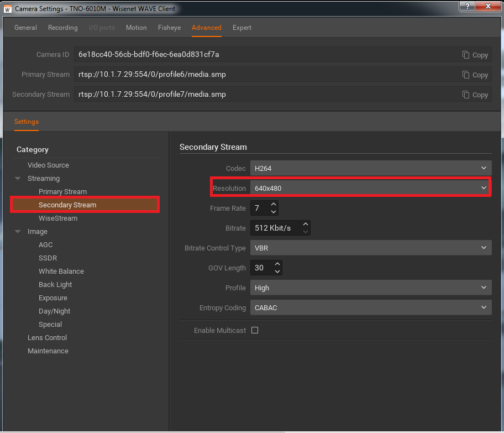The width and height of the screenshot is (504, 433).
Task: Copy the Camera ID value
Action: coord(475,55)
